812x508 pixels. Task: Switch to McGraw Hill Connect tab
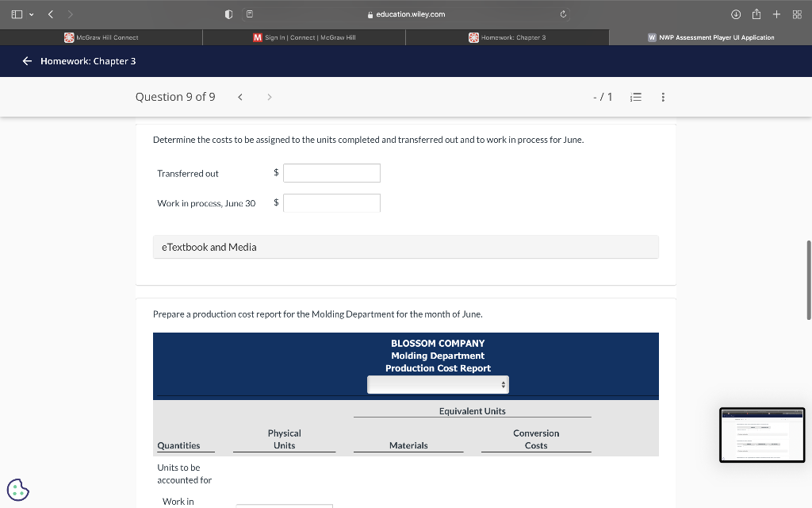[x=101, y=37]
